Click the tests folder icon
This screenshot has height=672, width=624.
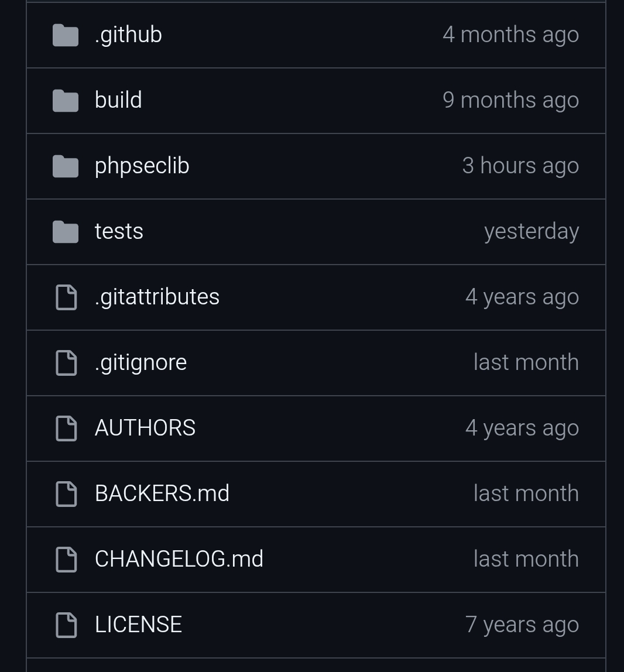[x=66, y=232]
